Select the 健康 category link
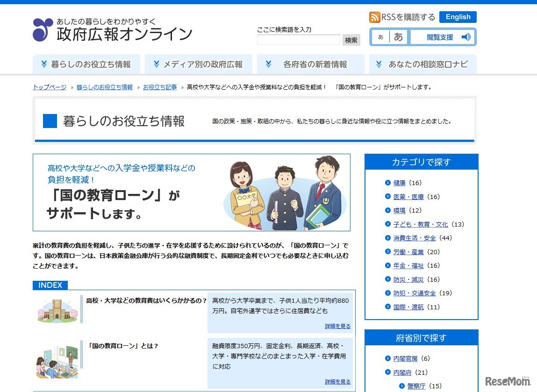This screenshot has width=537, height=392. [x=400, y=183]
